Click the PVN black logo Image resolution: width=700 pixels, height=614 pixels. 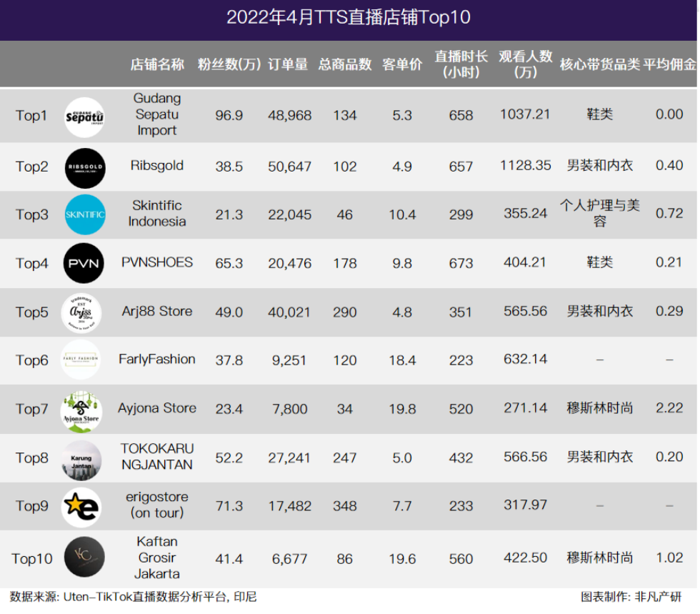pyautogui.click(x=84, y=263)
